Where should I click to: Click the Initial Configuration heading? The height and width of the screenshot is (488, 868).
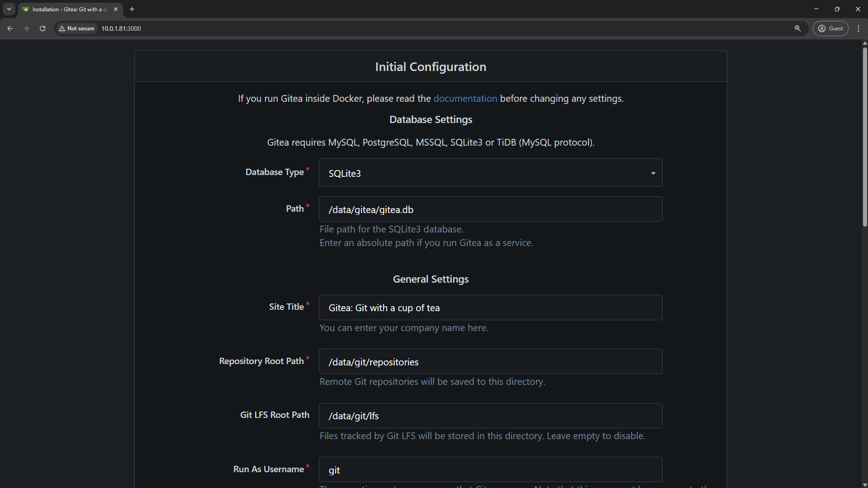431,67
